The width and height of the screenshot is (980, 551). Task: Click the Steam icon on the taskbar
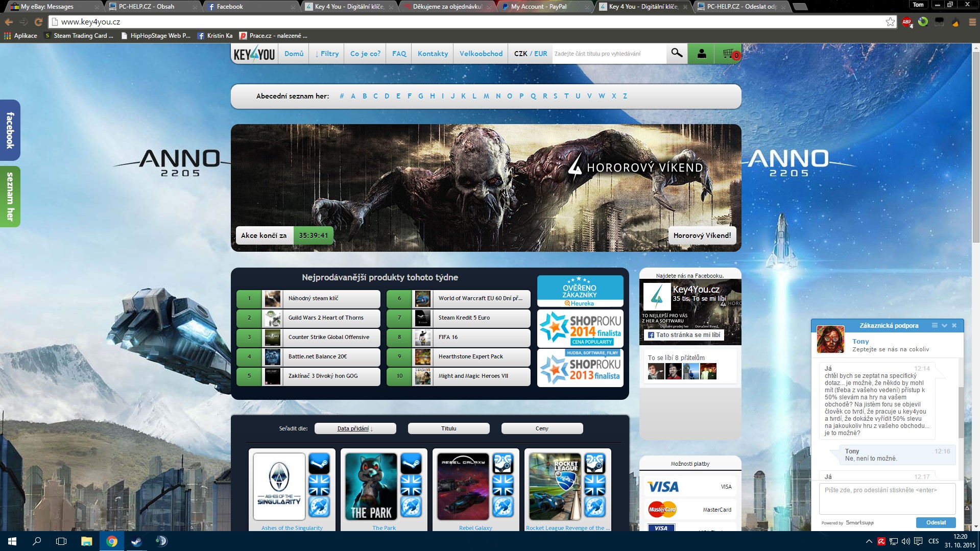[136, 541]
